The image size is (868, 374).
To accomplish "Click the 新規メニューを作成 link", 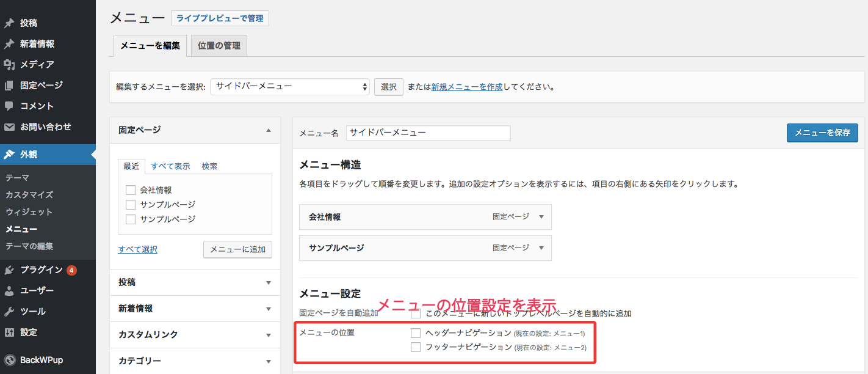I will pyautogui.click(x=466, y=87).
